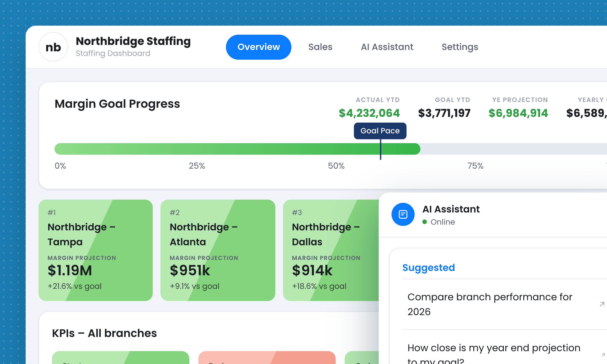This screenshot has width=607, height=364.
Task: Click the +9.1% vs goal text
Action: (194, 286)
